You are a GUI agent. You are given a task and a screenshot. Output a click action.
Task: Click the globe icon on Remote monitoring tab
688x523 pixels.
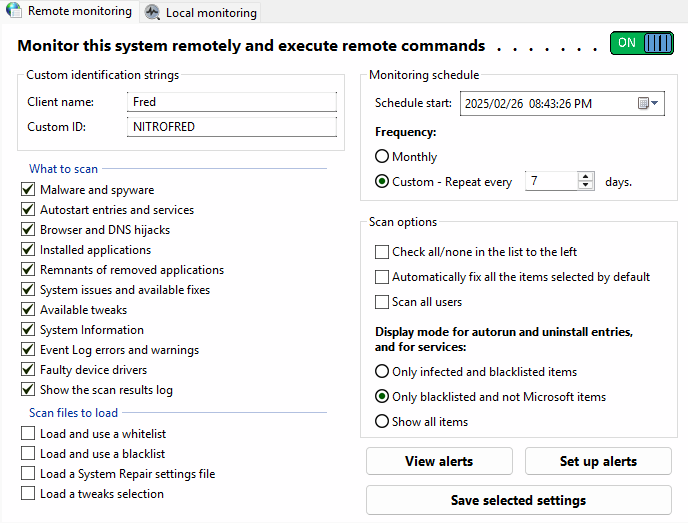click(14, 10)
